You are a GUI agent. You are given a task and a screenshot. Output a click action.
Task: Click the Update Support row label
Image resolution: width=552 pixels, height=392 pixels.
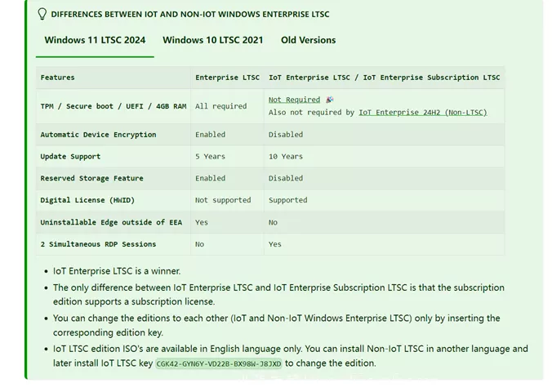click(x=70, y=156)
